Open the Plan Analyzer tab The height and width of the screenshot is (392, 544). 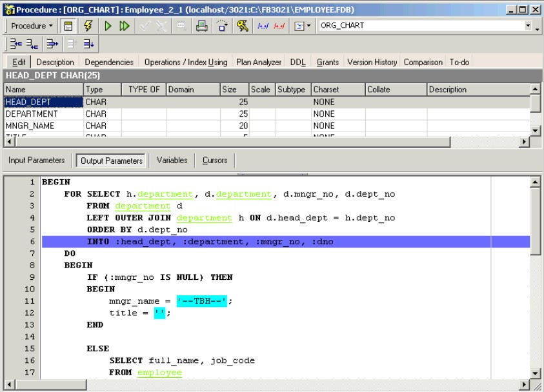[x=259, y=62]
